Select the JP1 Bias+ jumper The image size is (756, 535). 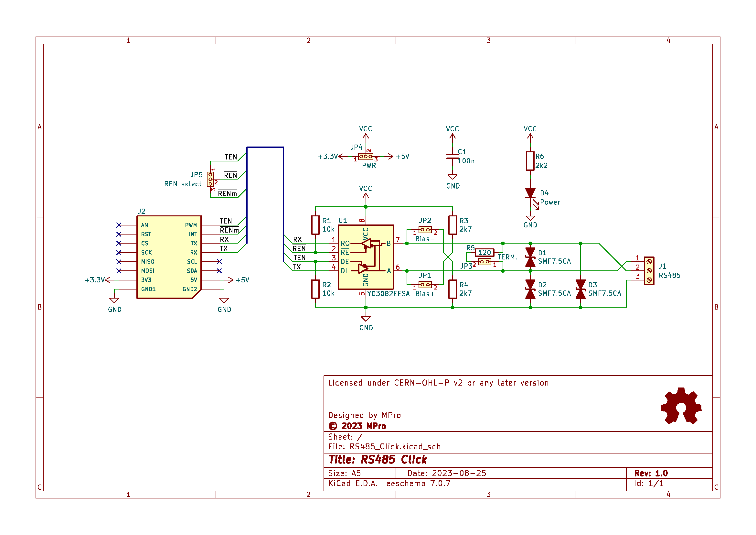425,284
